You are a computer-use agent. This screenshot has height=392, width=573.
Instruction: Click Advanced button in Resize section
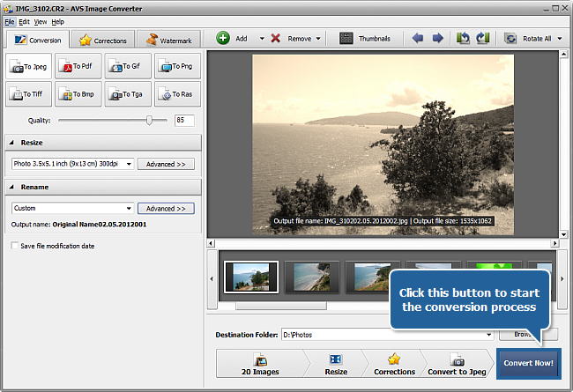point(166,164)
